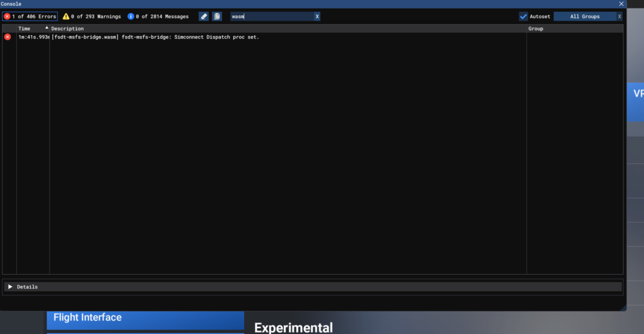The image size is (644, 334).
Task: Clear the wasm search filter text
Action: pos(317,16)
